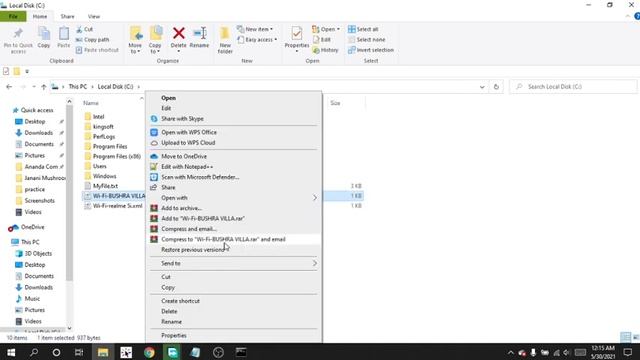Click the Back navigation arrow
Viewport: 640px width, 360px height.
click(x=9, y=87)
